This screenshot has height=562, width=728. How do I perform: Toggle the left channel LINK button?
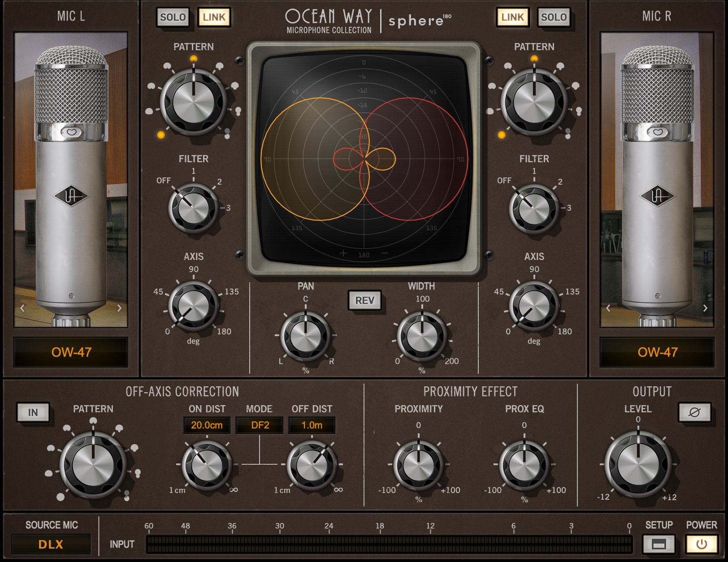[214, 17]
